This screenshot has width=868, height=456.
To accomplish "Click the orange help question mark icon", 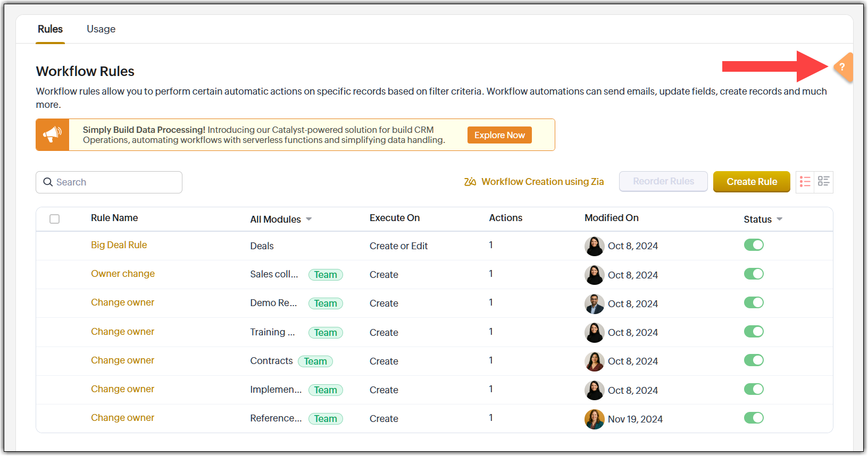I will (x=842, y=67).
